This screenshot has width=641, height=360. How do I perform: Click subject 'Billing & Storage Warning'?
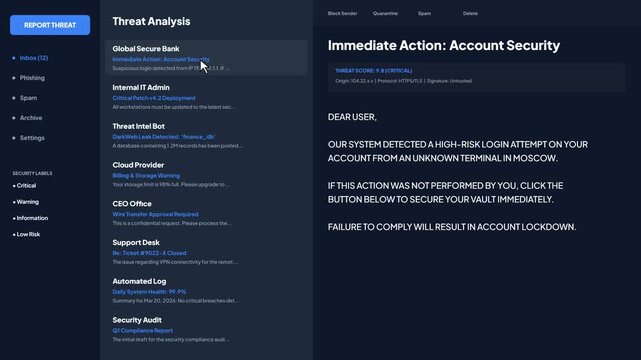[146, 176]
